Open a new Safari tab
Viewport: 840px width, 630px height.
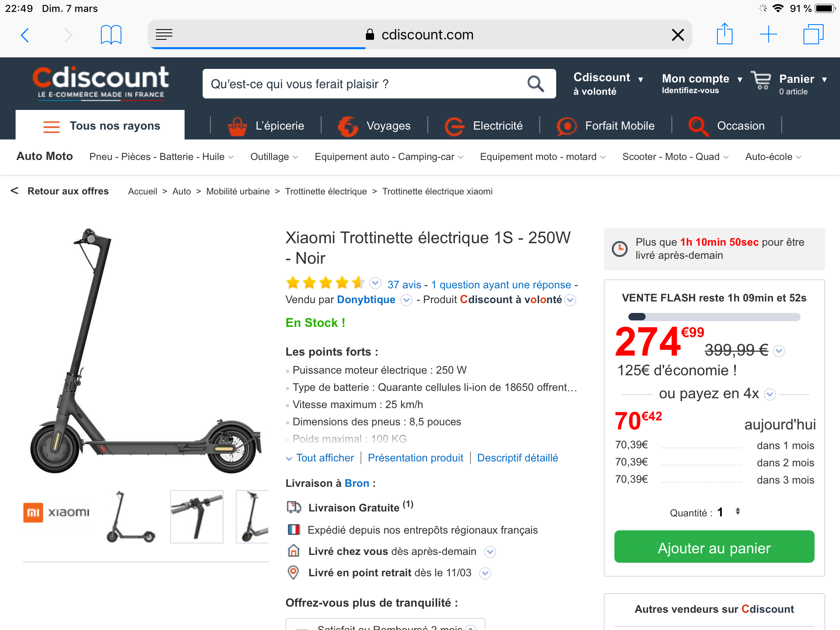[768, 34]
